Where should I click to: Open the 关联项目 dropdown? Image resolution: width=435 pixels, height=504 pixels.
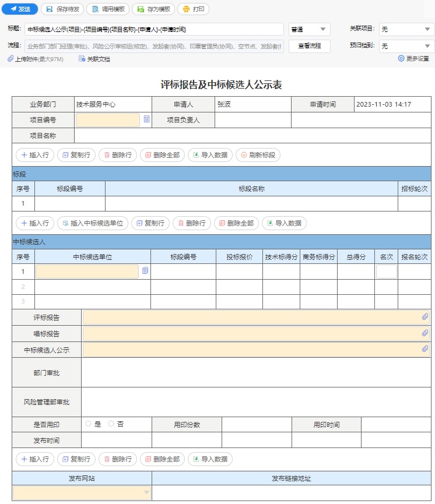tap(406, 29)
